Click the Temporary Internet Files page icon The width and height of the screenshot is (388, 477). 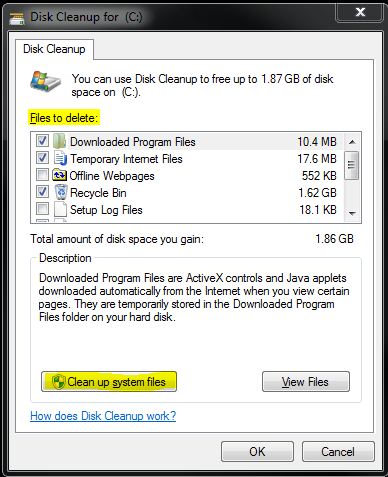(x=60, y=158)
